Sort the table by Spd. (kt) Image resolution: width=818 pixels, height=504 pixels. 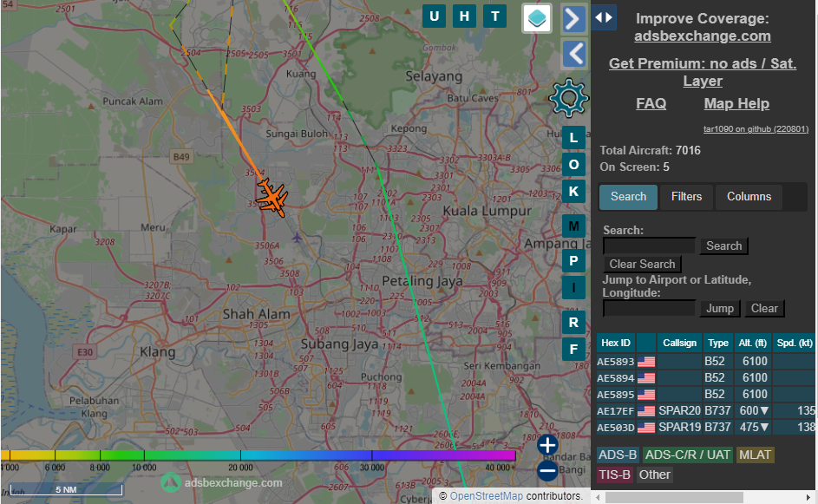pos(794,343)
